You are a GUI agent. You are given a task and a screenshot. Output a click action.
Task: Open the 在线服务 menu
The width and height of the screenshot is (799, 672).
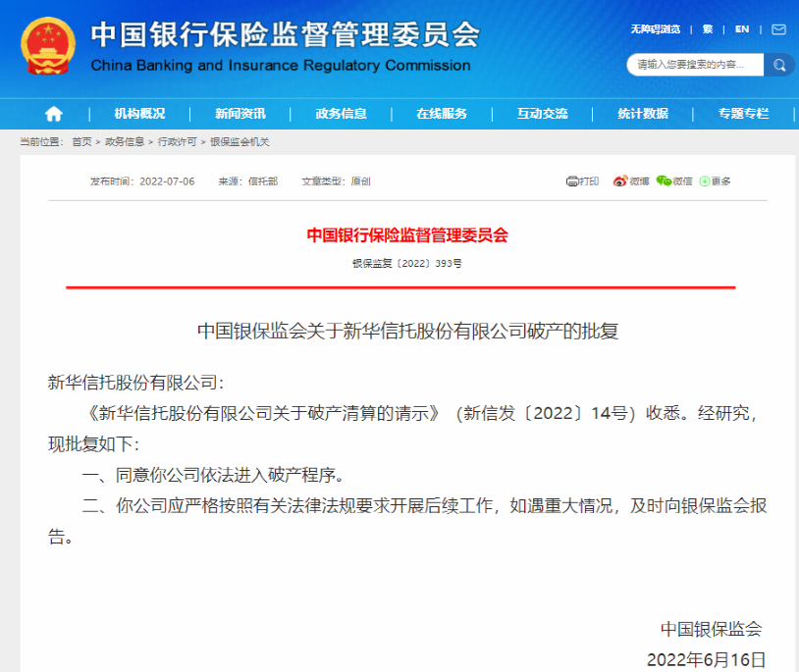(x=442, y=114)
